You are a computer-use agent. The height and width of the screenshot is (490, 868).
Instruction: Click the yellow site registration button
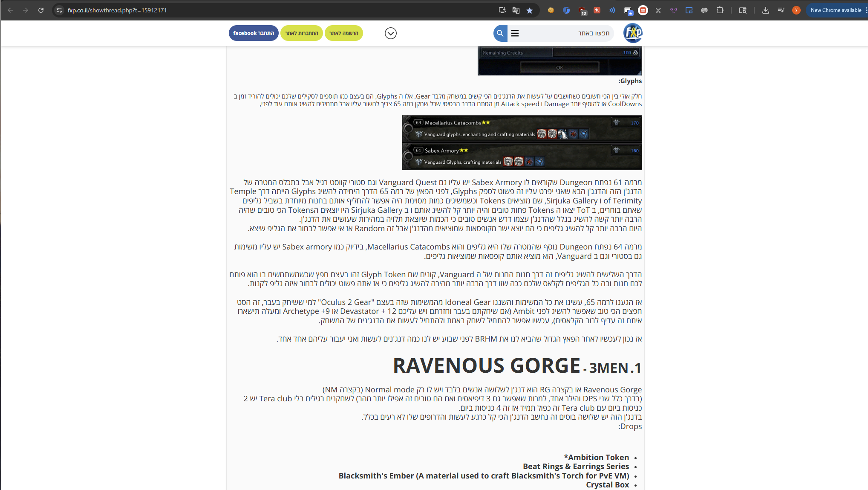point(343,33)
